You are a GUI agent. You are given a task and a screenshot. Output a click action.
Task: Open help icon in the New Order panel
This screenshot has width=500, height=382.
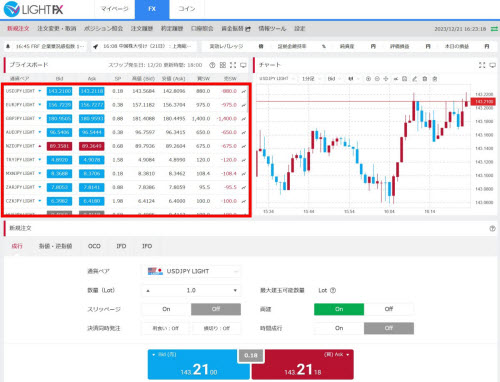492,228
